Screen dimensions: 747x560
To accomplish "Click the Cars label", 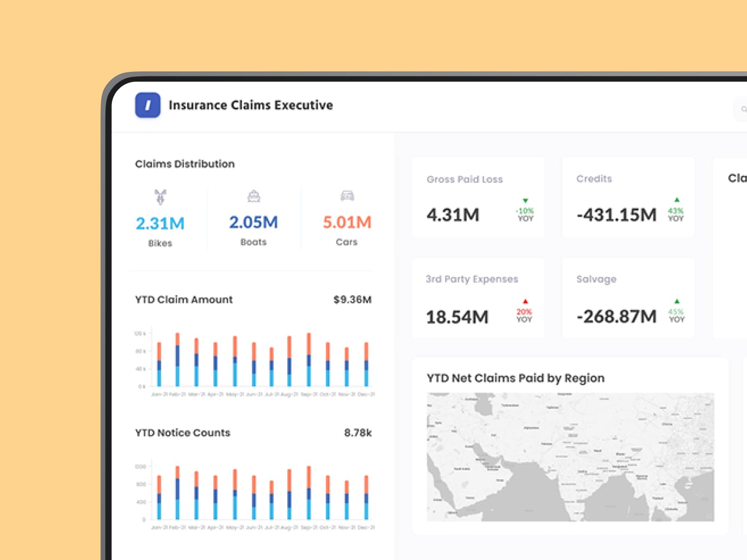I will pos(347,242).
